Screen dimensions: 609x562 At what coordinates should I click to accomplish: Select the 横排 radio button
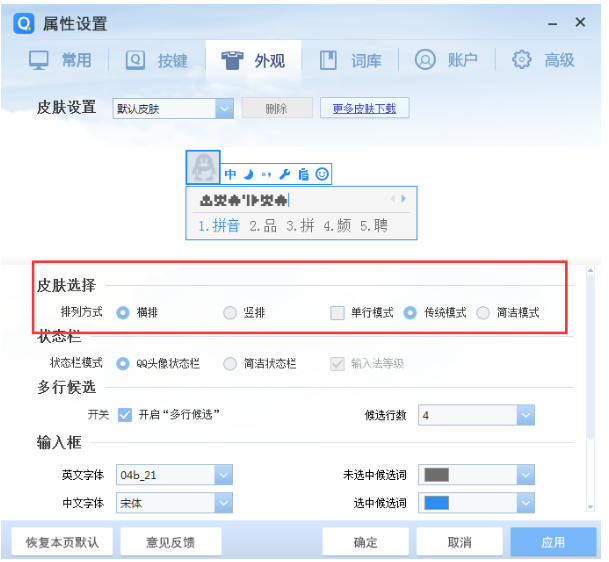click(123, 312)
